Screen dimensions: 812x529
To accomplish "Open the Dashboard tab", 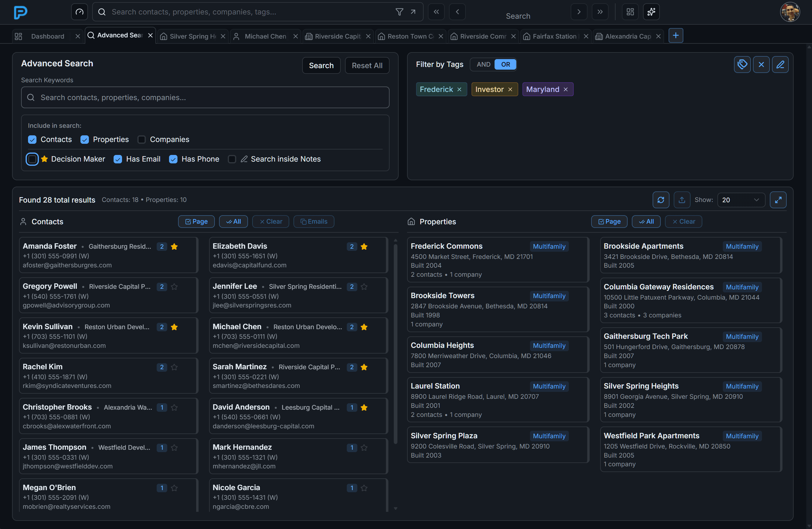I will 47,36.
